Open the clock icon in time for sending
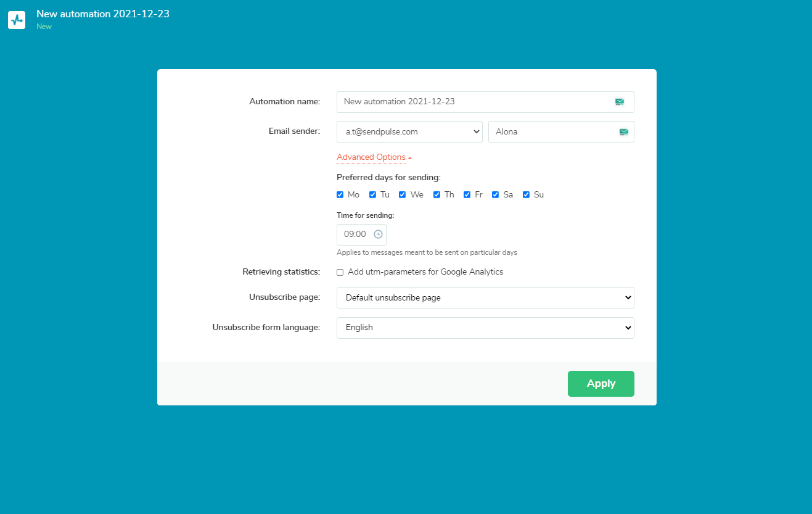 (379, 234)
